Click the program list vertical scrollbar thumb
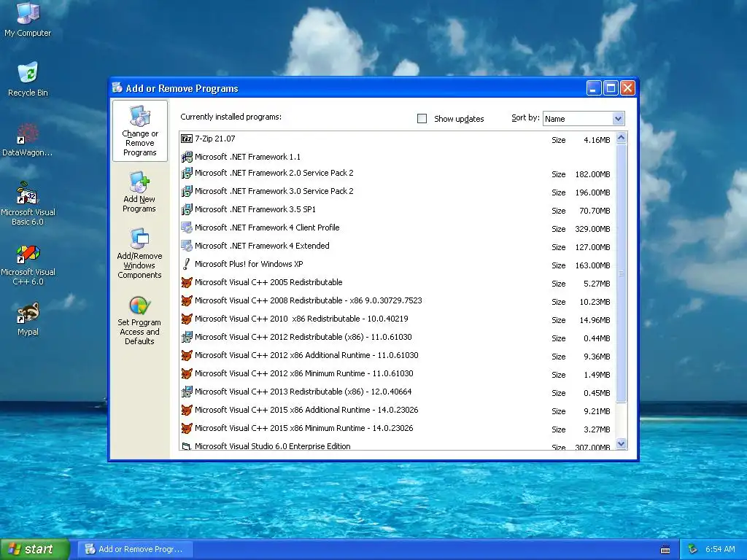 (621, 273)
